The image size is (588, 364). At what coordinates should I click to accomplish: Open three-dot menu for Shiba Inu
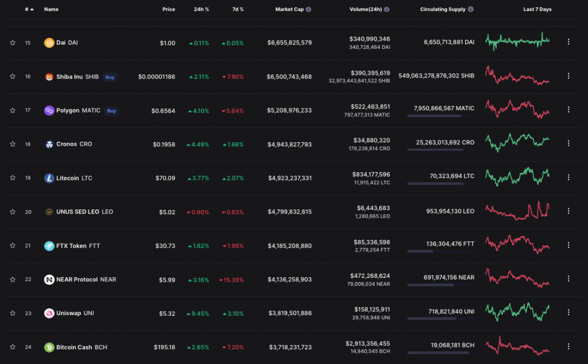(568, 76)
